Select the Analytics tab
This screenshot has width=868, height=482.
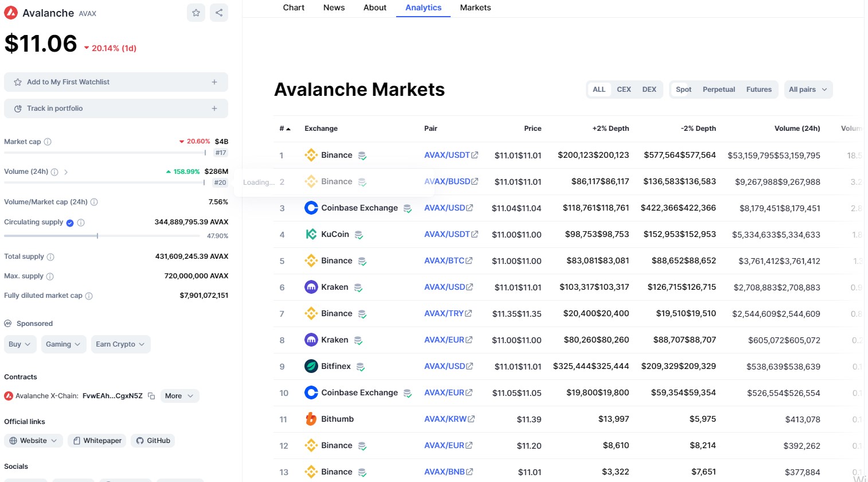coord(423,7)
